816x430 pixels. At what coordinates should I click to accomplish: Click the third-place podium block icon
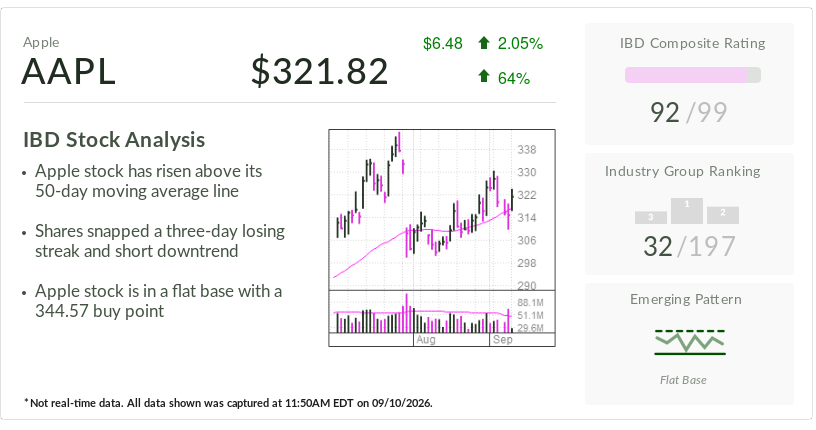point(651,218)
